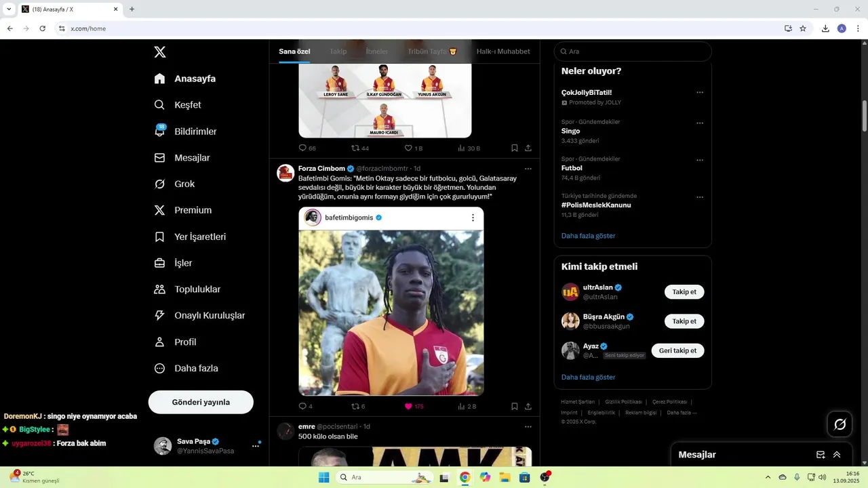Reload the browser page
Image resolution: width=868 pixels, height=488 pixels.
pyautogui.click(x=43, y=28)
